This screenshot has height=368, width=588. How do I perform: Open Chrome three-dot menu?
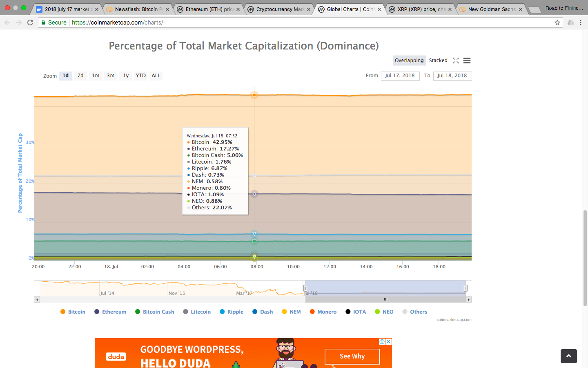click(581, 22)
